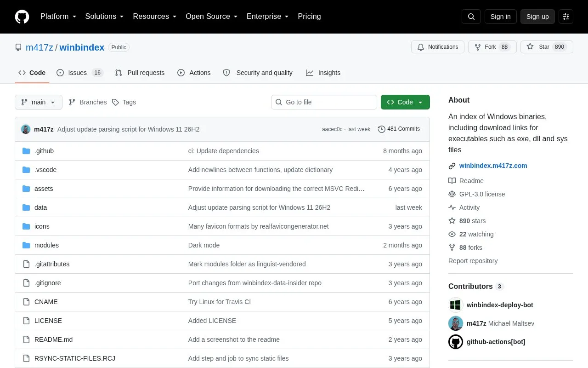This screenshot has width=588, height=368.
Task: Click the github-actions[bot] avatar
Action: pyautogui.click(x=456, y=342)
